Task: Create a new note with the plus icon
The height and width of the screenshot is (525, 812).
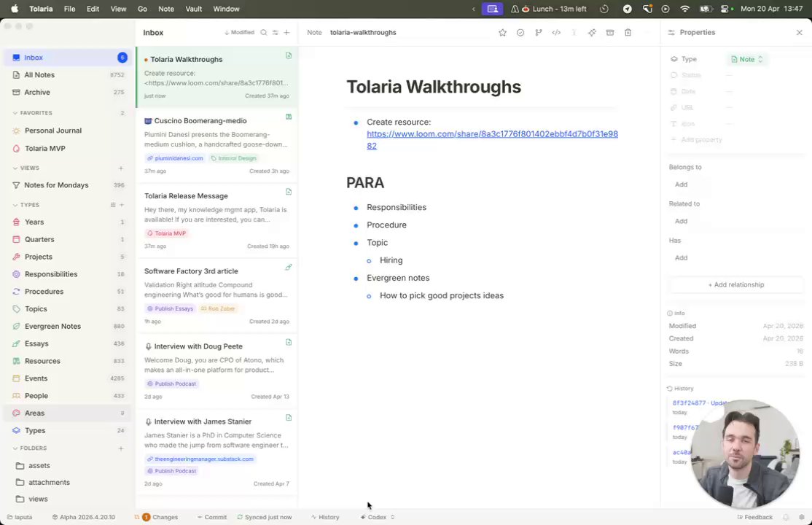Action: (x=287, y=33)
